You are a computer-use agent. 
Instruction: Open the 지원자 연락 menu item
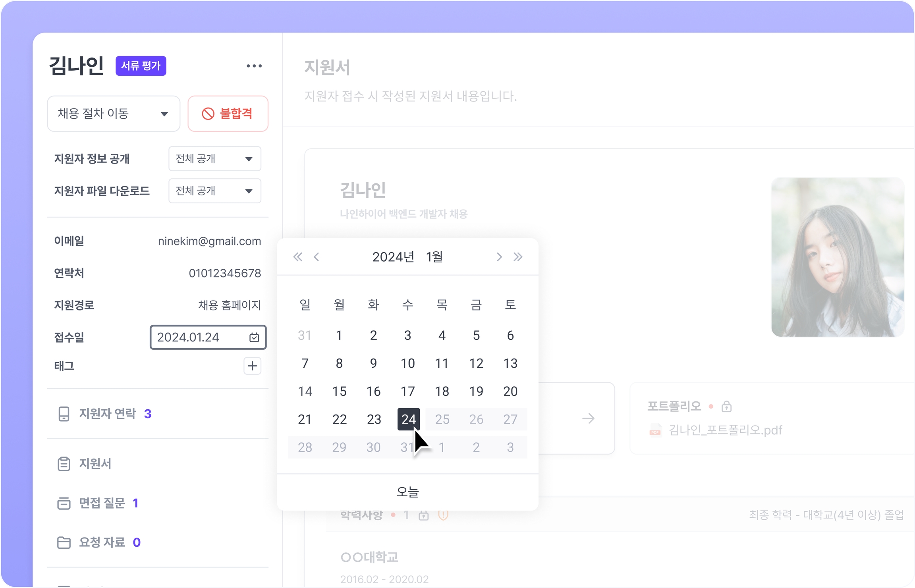tap(107, 414)
